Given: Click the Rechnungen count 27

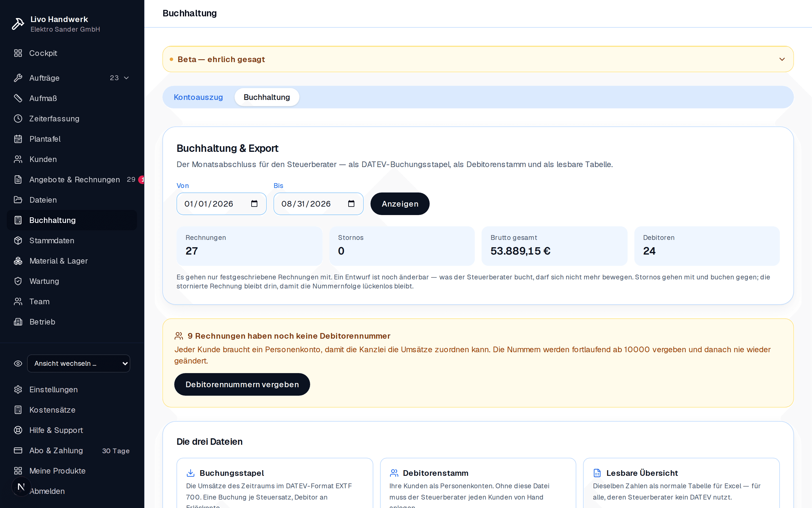Looking at the screenshot, I should (x=192, y=251).
